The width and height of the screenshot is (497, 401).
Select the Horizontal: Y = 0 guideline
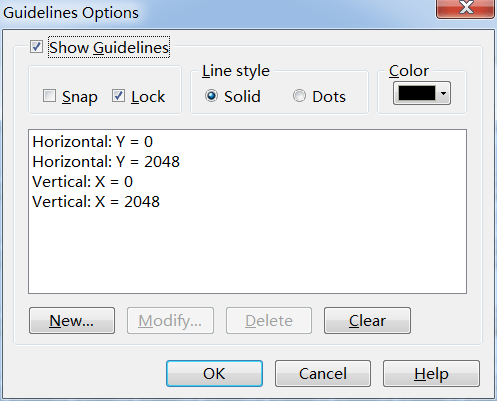93,142
